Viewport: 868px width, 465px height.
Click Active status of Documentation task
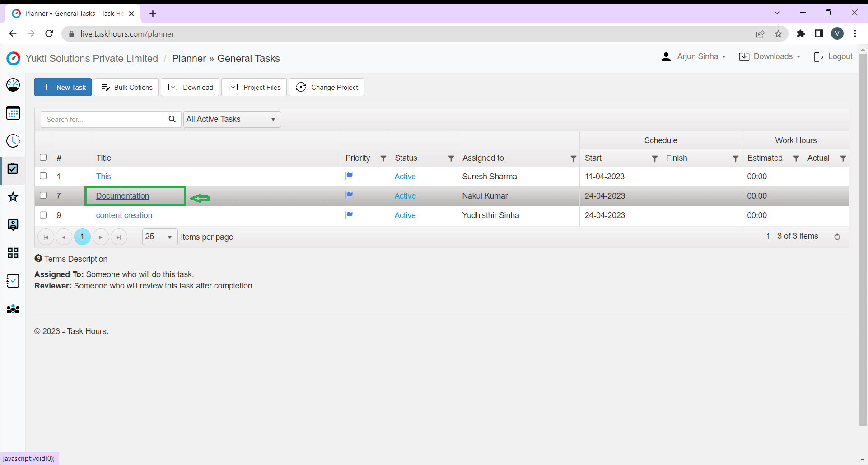405,196
